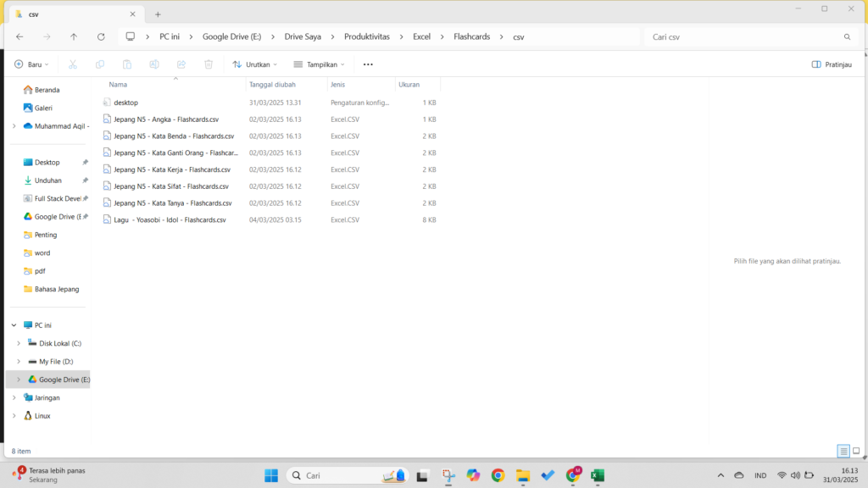Open Bahasa Jepang folder in sidebar
The image size is (868, 488).
[x=52, y=290]
